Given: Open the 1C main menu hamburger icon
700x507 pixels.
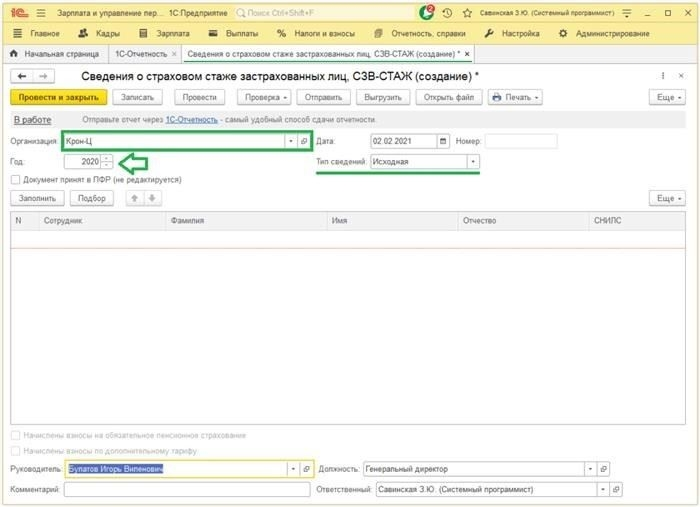Looking at the screenshot, I should [41, 13].
